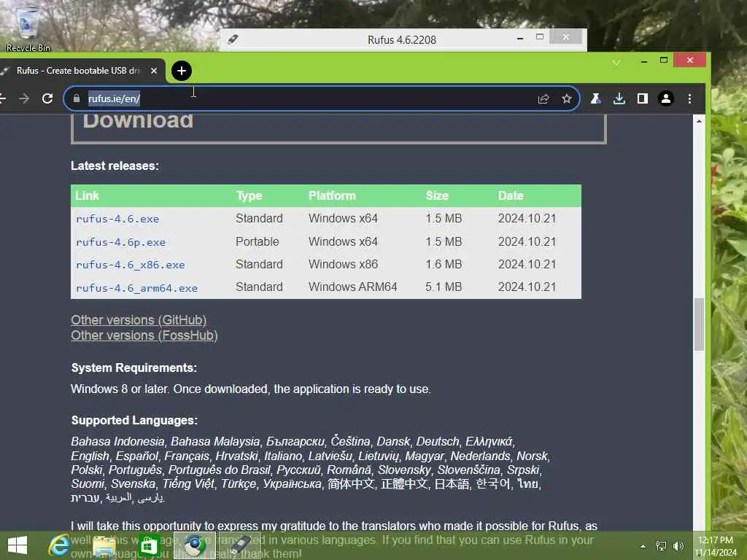Open the flask experiments icon in toolbar
The image size is (747, 560).
click(x=595, y=98)
